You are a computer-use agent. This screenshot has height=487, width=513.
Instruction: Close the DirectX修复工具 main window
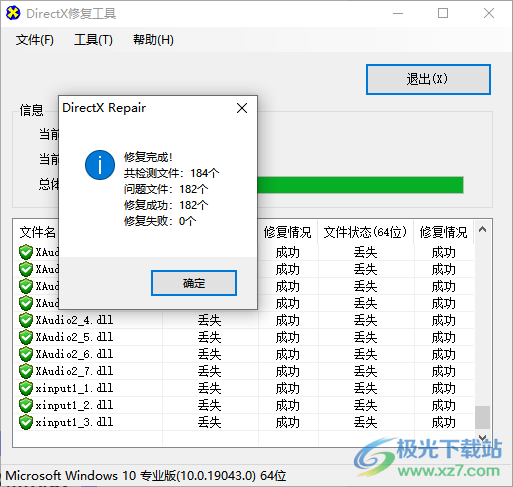pos(489,13)
